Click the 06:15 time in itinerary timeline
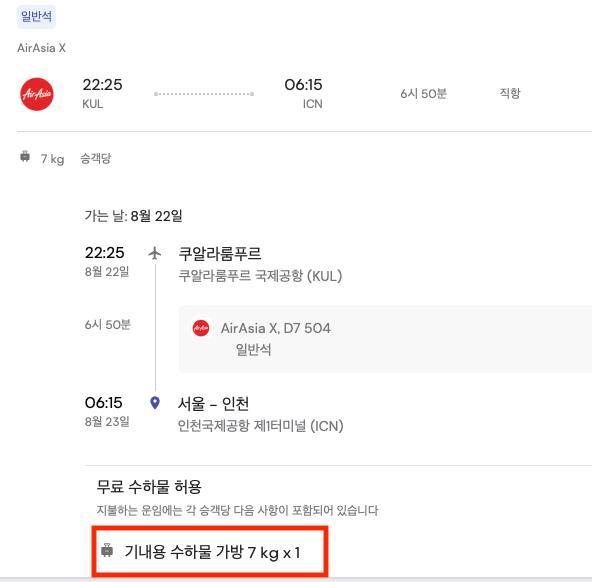 [103, 403]
